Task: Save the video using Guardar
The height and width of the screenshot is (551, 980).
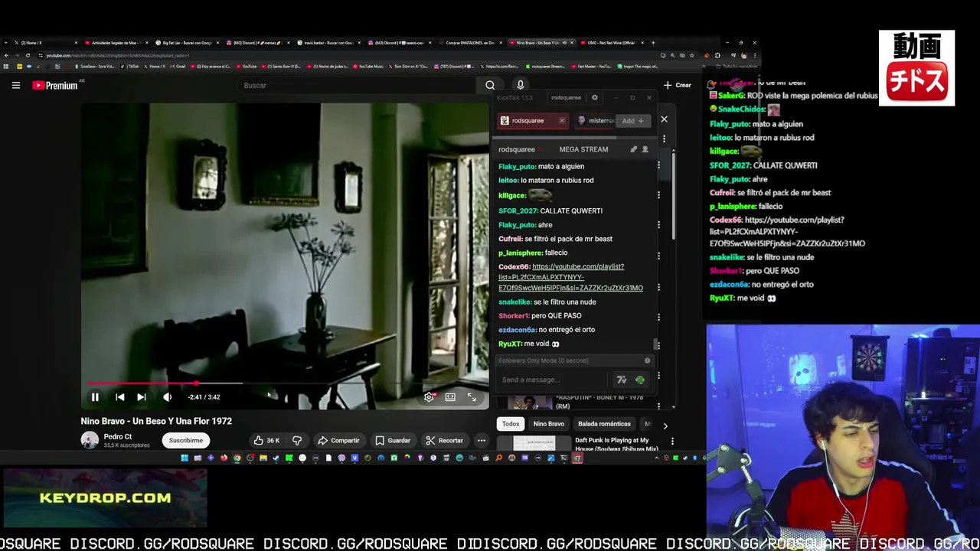Action: click(x=393, y=440)
